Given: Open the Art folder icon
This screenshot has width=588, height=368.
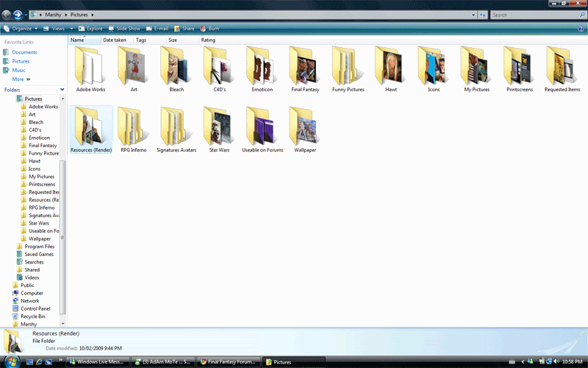Looking at the screenshot, I should (132, 66).
